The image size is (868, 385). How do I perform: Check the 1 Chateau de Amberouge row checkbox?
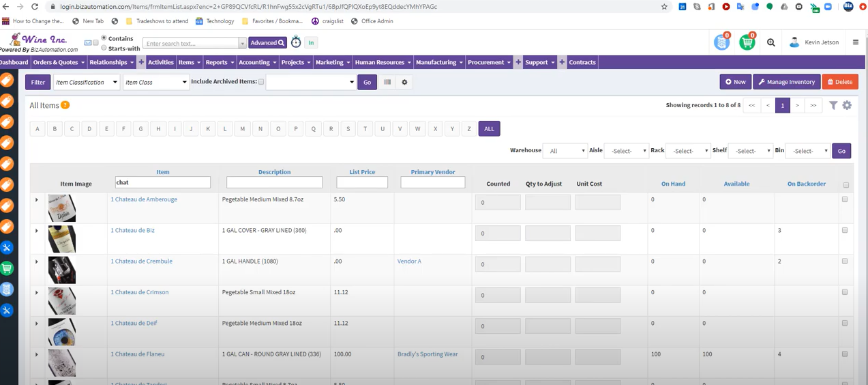(x=845, y=199)
